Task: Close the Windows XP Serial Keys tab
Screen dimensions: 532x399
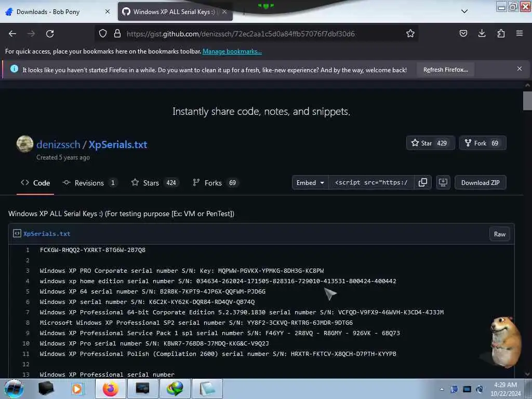Action: tap(224, 11)
